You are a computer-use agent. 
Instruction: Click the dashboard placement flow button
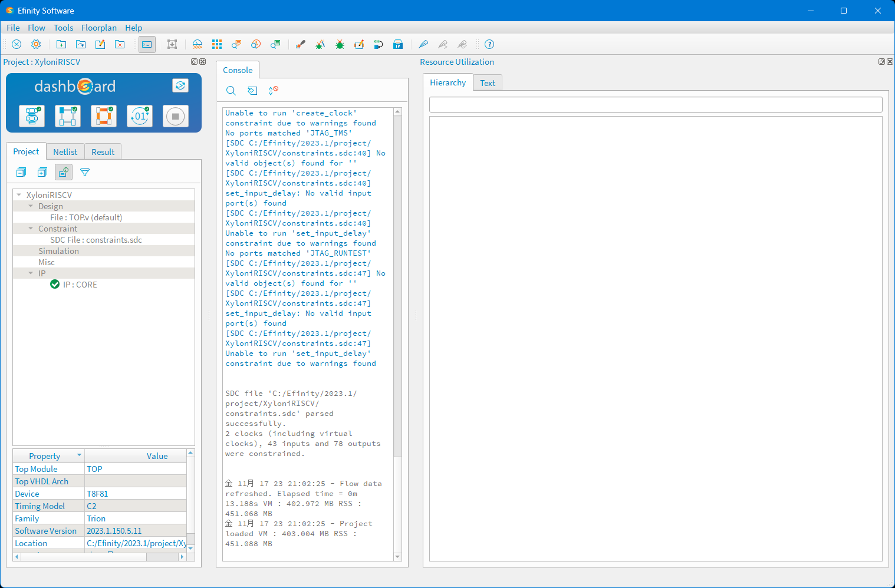(68, 116)
